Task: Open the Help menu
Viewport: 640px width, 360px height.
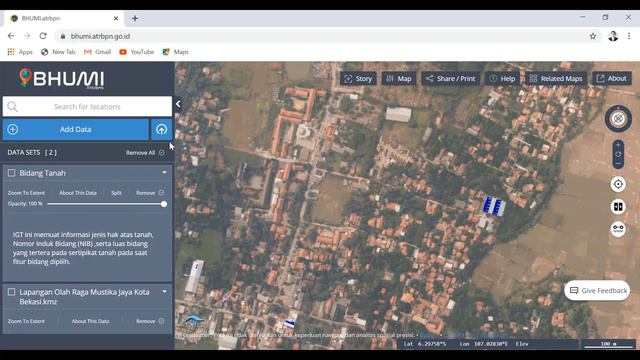Action: (x=502, y=79)
